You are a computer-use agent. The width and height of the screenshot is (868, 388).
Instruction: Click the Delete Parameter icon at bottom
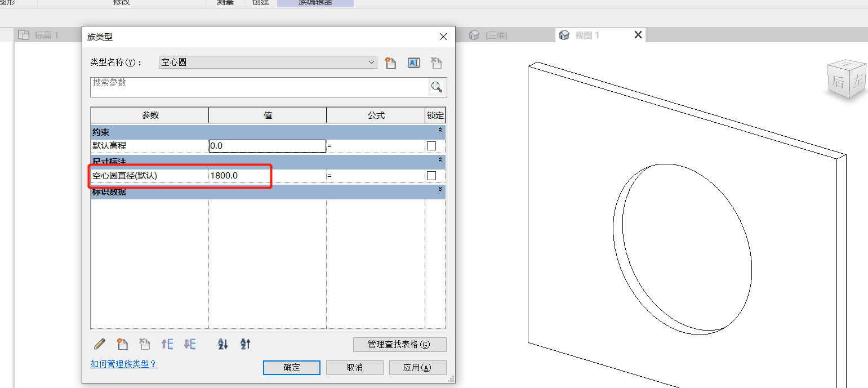[145, 344]
